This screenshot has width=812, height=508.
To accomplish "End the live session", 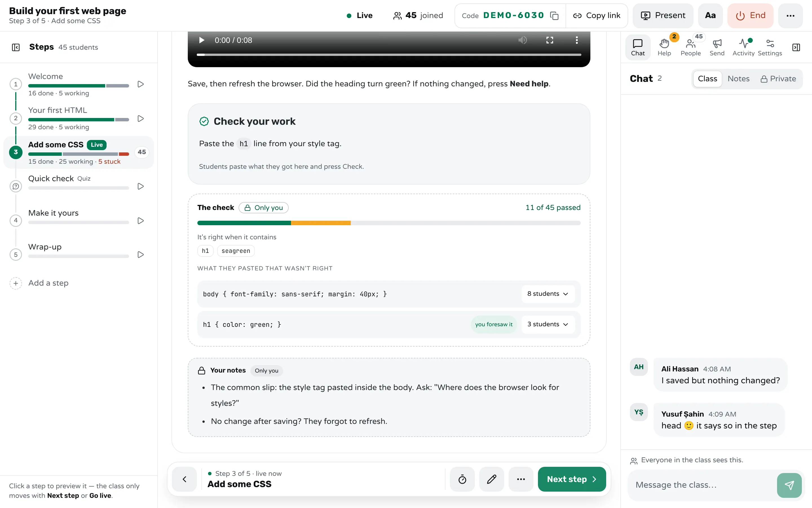I will click(x=750, y=16).
